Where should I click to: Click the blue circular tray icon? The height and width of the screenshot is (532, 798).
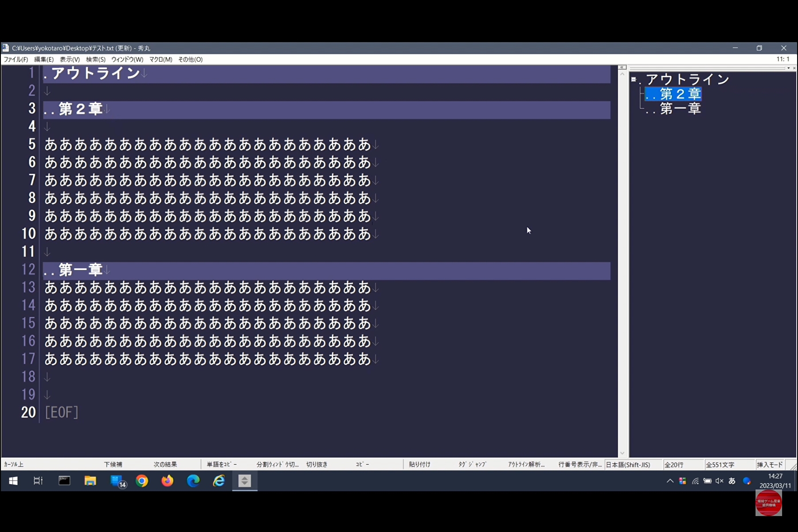click(x=747, y=481)
